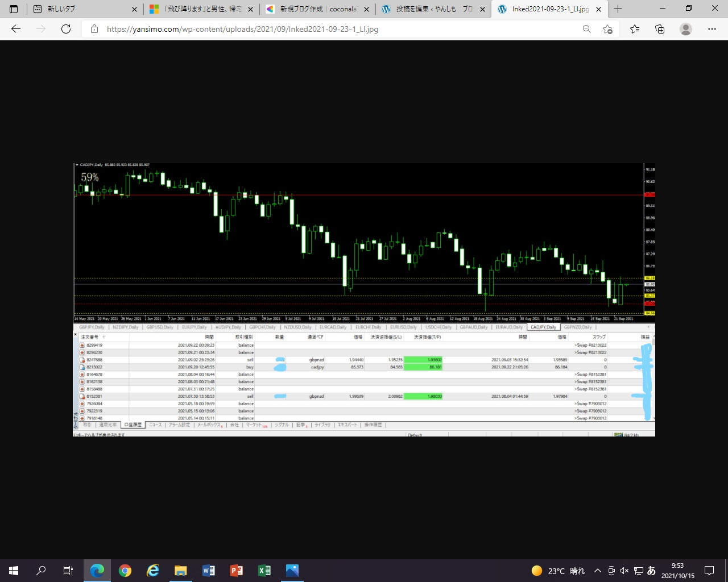Close the 投稿を編集 tab

pos(482,9)
